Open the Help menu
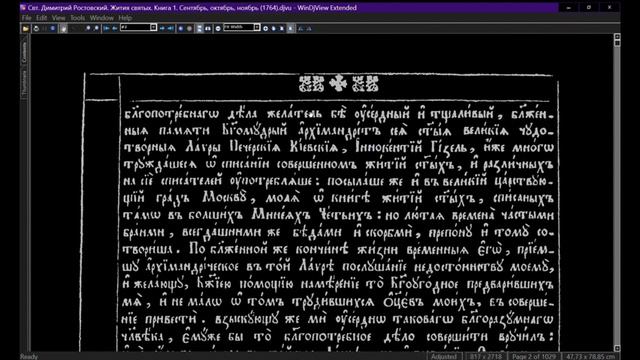Screen dimensions: 640x360 click(125, 18)
